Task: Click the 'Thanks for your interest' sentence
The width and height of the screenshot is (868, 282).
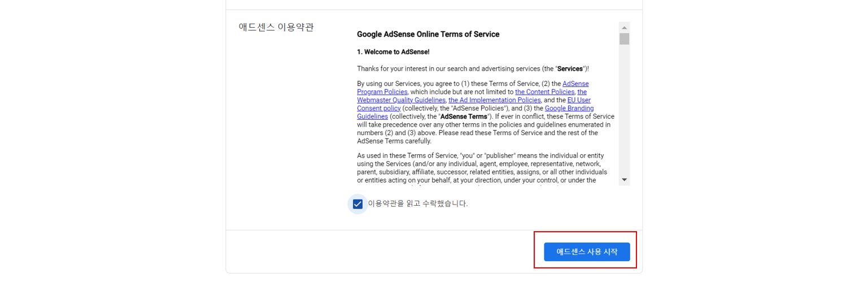Action: click(x=473, y=68)
